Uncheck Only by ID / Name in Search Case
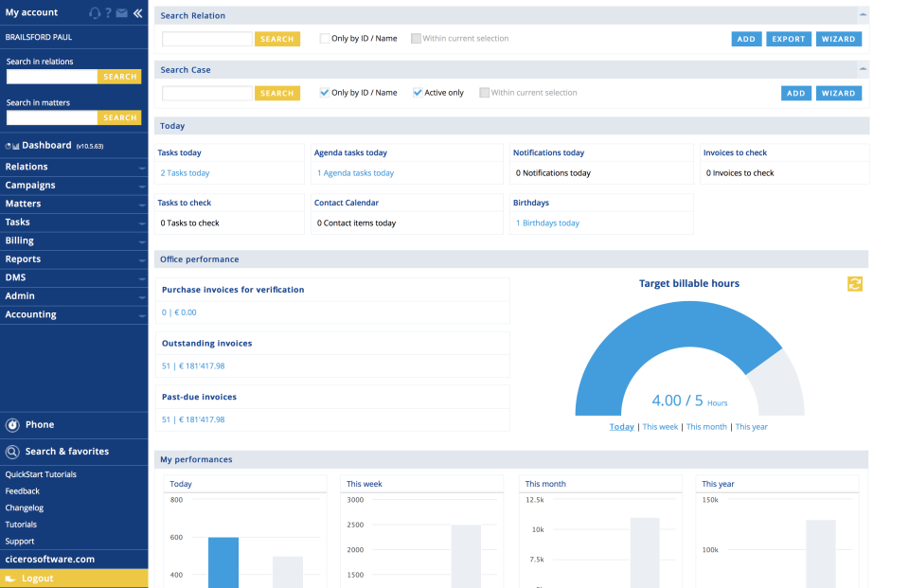The image size is (909, 588). pos(325,93)
